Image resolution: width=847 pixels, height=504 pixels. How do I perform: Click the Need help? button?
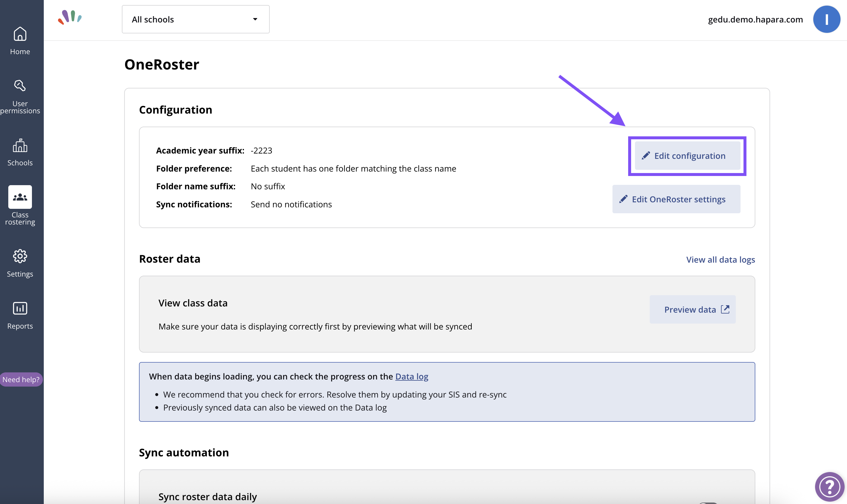tap(21, 379)
